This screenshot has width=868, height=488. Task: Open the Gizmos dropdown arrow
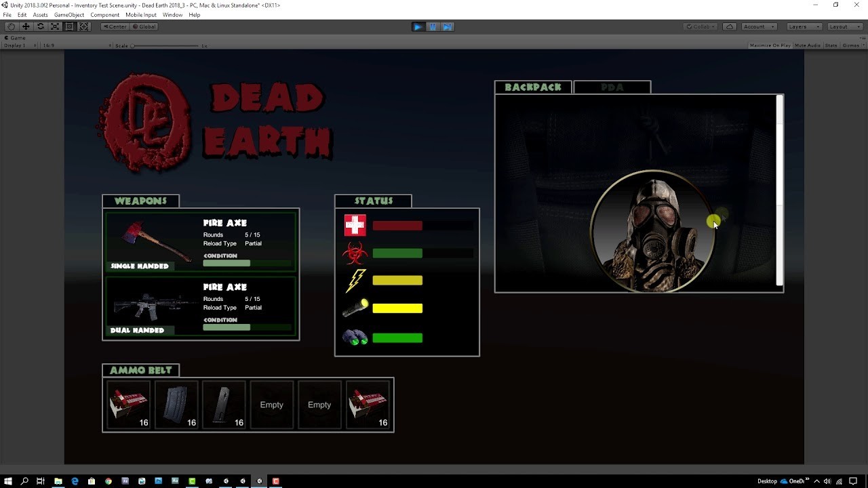pyautogui.click(x=862, y=45)
